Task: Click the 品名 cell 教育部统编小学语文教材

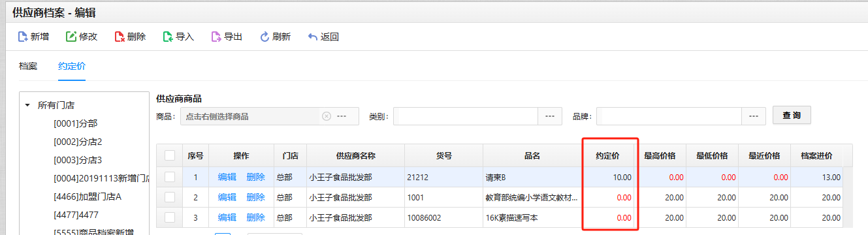Action: (532, 197)
